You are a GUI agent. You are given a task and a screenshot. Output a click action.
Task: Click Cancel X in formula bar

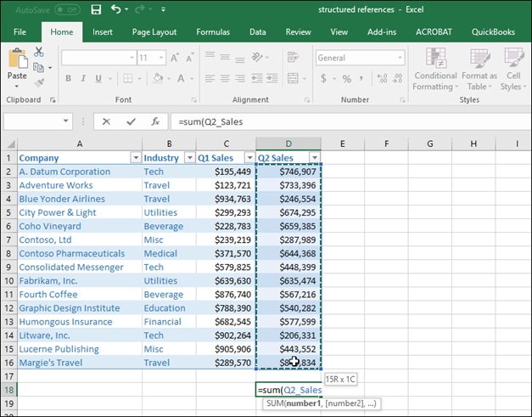click(x=106, y=121)
